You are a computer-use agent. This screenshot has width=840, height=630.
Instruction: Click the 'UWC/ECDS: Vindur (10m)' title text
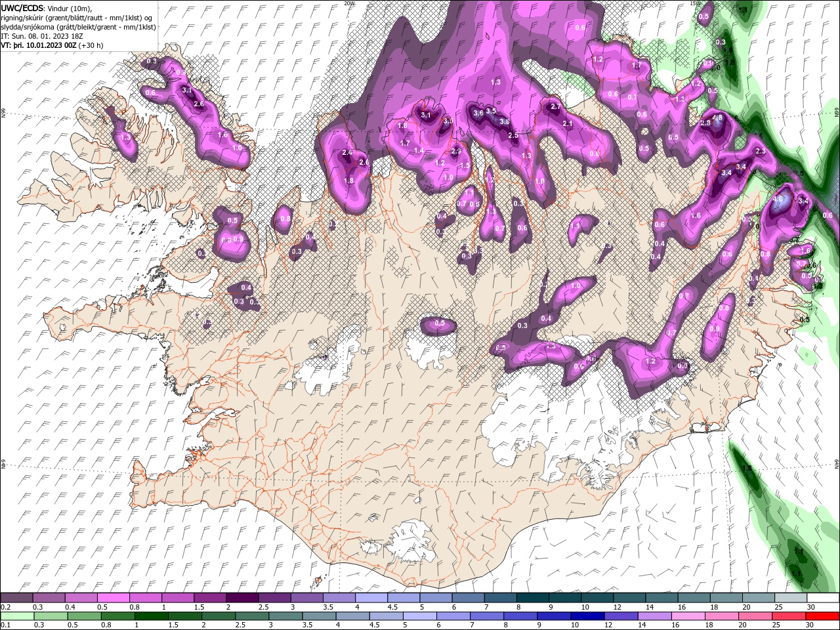click(x=47, y=8)
